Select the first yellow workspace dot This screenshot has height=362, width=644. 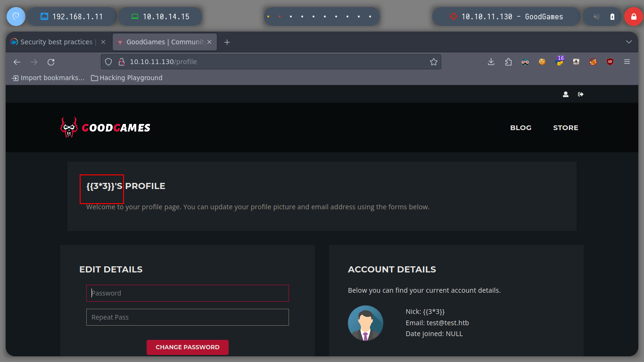point(268,16)
